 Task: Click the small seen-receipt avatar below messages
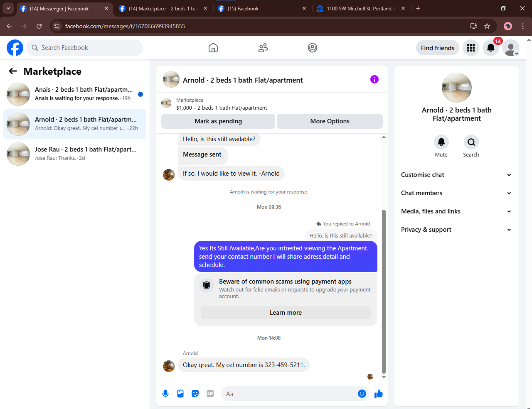(370, 377)
